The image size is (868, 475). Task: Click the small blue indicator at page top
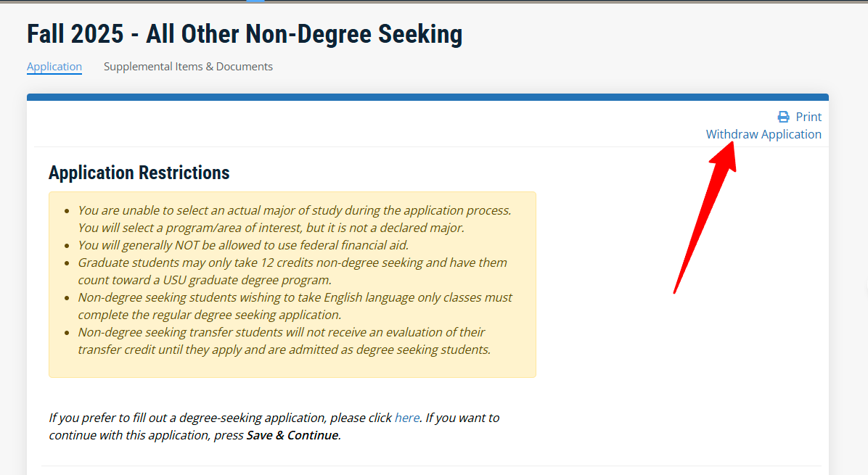click(x=255, y=1)
